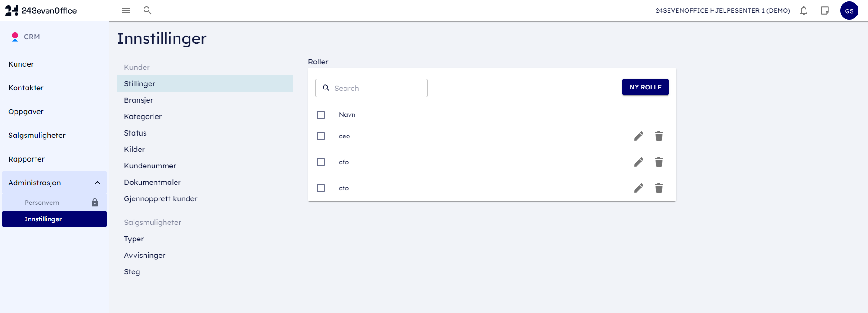Collapse the Administrasjon section chevron
868x313 pixels.
coord(98,183)
